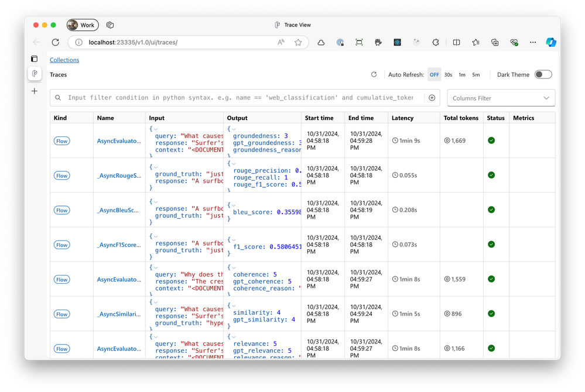The width and height of the screenshot is (585, 392).
Task: Open split screen view icon
Action: [456, 43]
